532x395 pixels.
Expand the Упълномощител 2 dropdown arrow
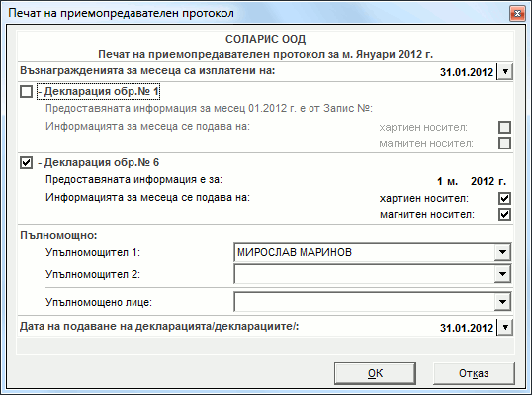[x=502, y=274]
